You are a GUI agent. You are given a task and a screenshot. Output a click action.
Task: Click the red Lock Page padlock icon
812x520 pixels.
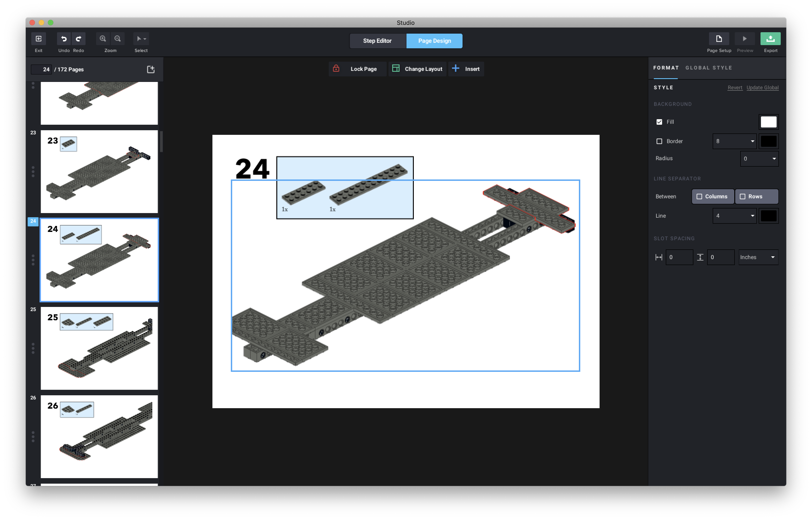(336, 69)
